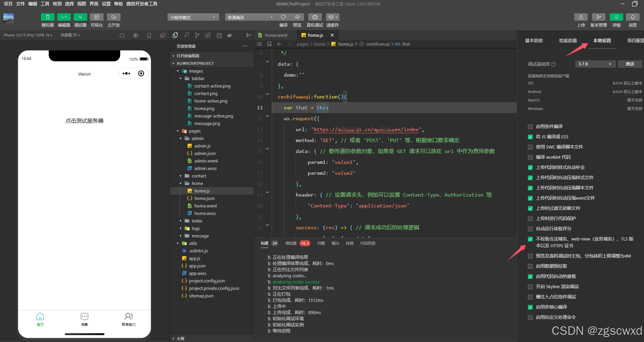Open the 3.7.0 base library dropdown
This screenshot has width=644, height=342.
point(595,64)
